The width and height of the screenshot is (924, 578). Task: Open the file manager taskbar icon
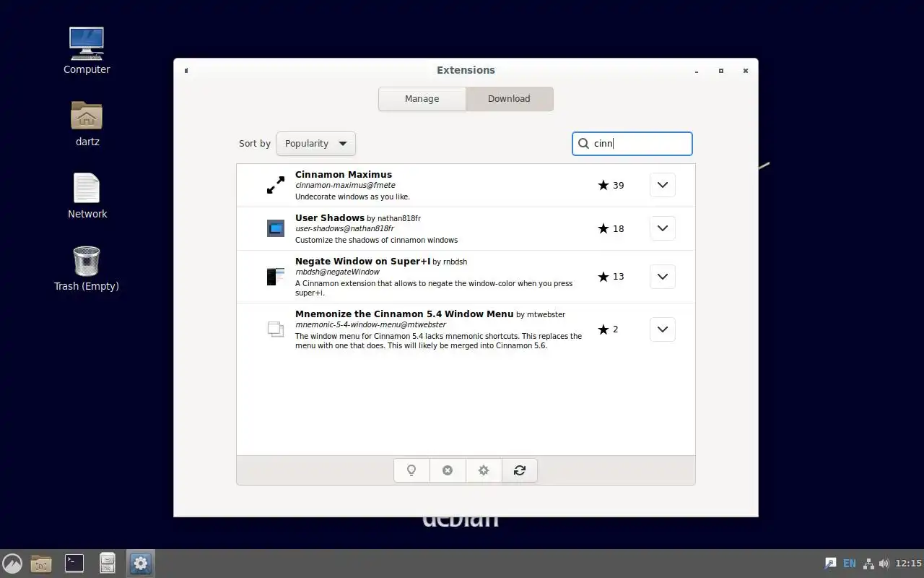[x=108, y=564]
